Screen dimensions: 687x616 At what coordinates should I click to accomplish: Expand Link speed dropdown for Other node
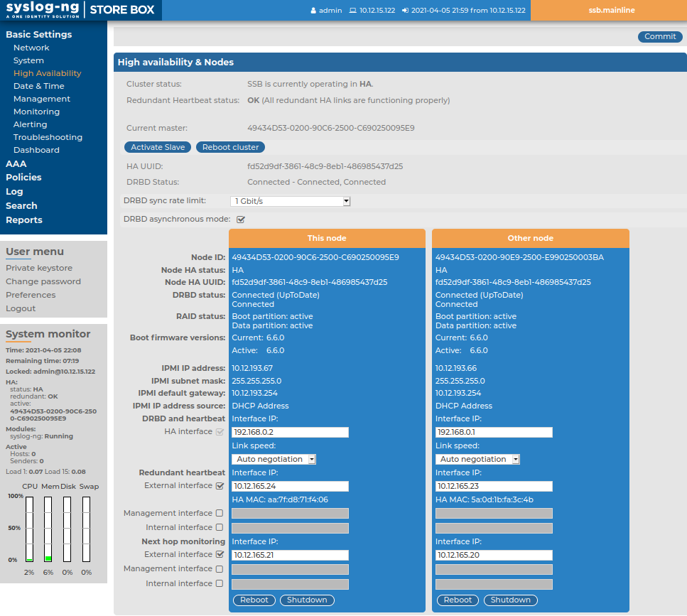click(x=477, y=459)
